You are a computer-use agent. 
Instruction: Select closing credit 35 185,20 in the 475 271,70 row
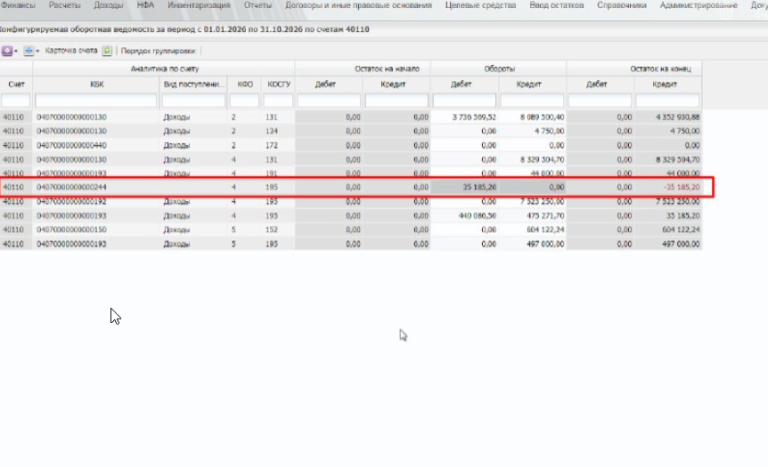point(684,216)
